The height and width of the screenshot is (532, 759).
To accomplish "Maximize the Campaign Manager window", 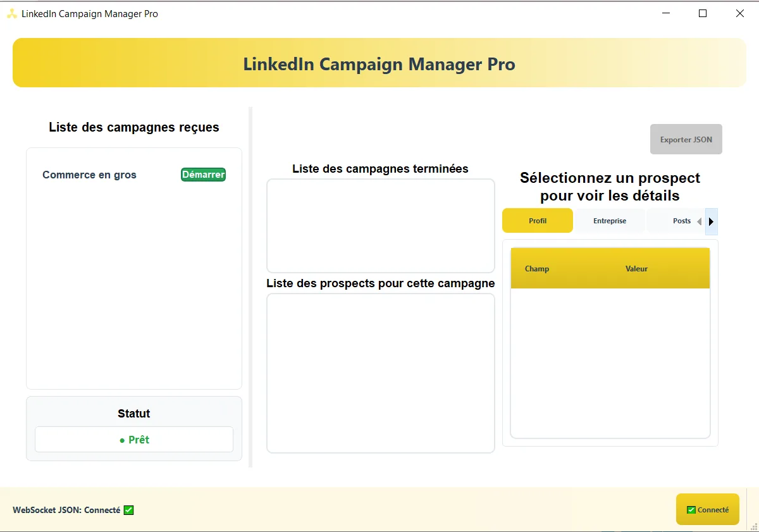I will coord(702,13).
